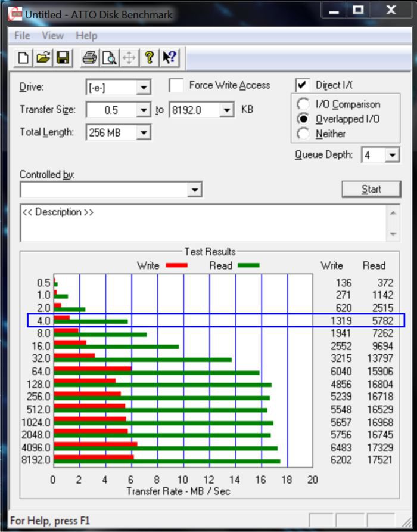Click the four-arrow move icon in toolbar
The height and width of the screenshot is (532, 417).
click(x=129, y=58)
